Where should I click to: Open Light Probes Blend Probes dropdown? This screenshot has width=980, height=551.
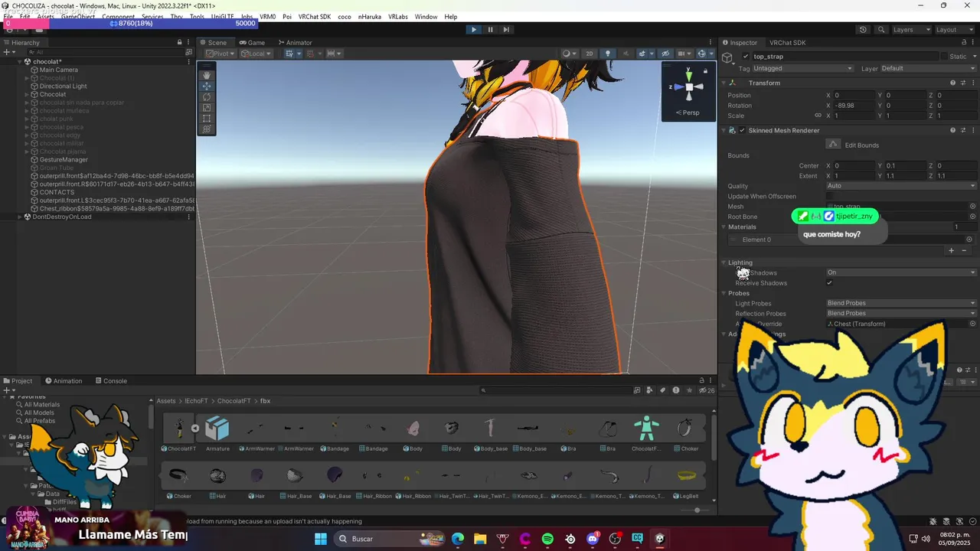click(x=901, y=303)
